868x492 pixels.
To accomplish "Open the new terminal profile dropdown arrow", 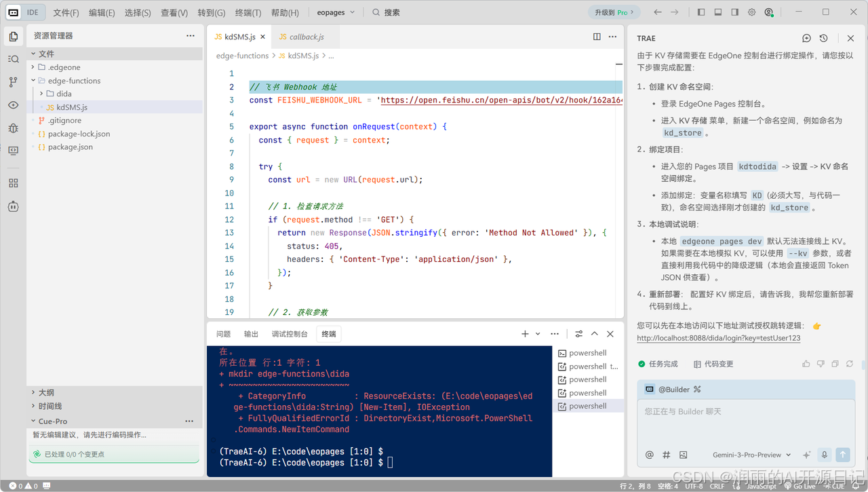I will (x=538, y=334).
